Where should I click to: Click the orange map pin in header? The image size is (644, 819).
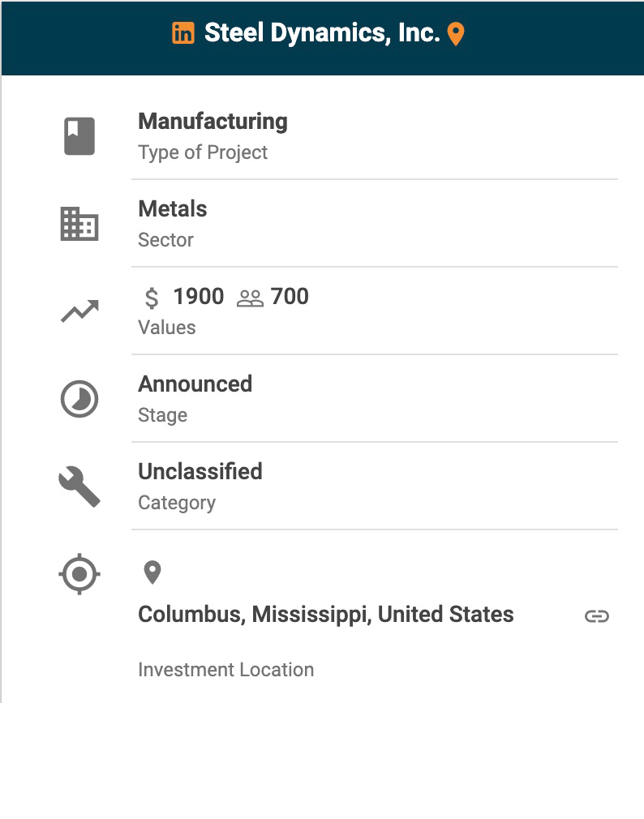point(456,34)
